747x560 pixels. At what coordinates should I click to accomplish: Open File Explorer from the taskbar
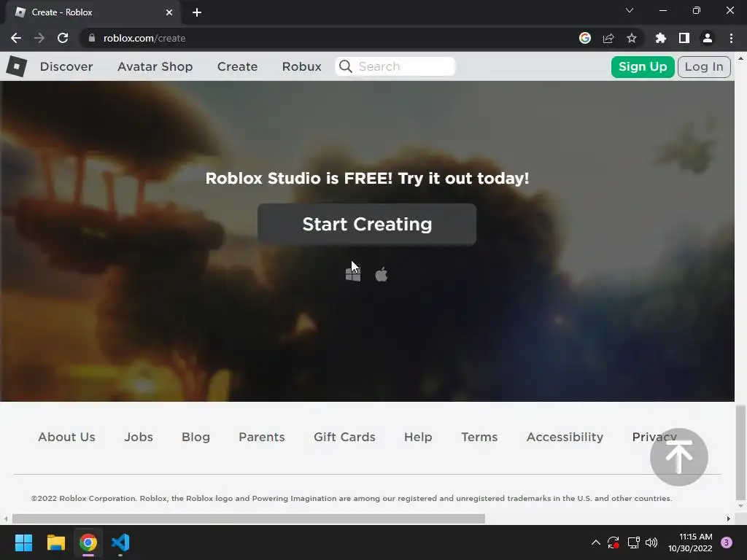(x=55, y=542)
